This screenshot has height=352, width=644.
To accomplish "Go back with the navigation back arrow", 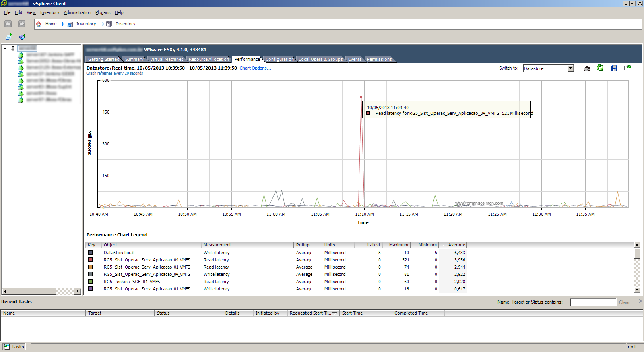I will [8, 24].
